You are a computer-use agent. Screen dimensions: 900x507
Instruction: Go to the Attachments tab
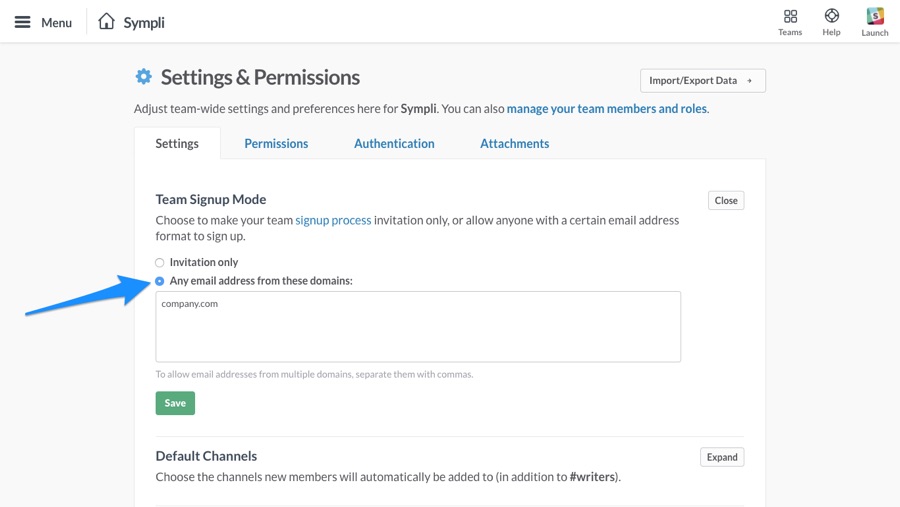(515, 144)
